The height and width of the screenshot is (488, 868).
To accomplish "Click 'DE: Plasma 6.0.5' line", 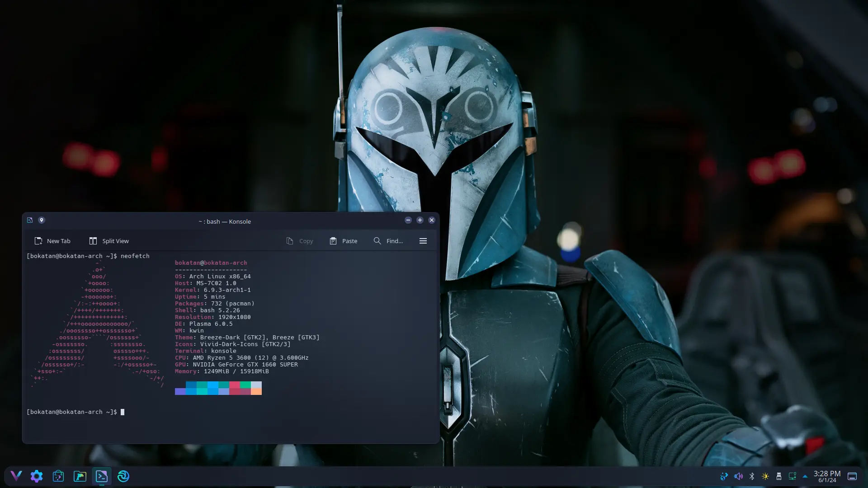I will [204, 324].
